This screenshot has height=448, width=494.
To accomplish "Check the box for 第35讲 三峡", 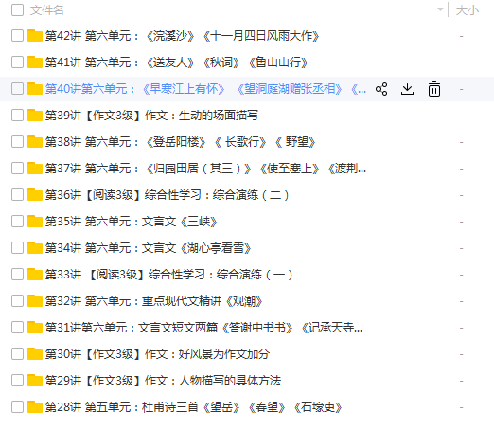I will pyautogui.click(x=17, y=222).
